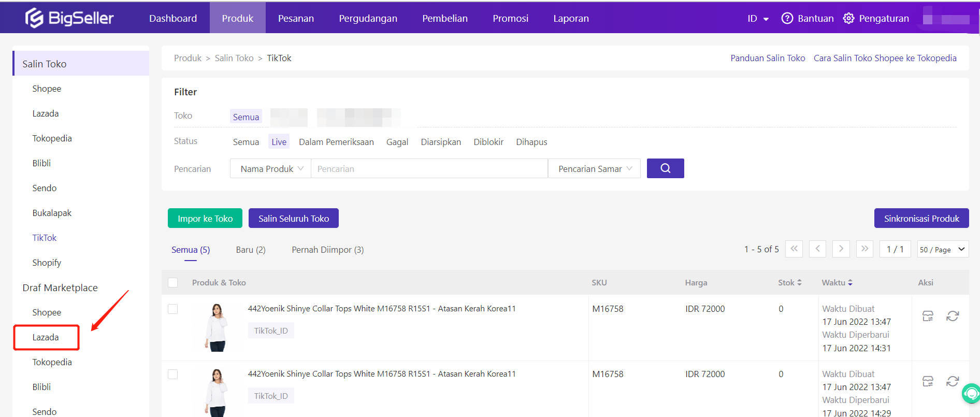
Task: Click the BigSeller logo
Action: click(69, 18)
